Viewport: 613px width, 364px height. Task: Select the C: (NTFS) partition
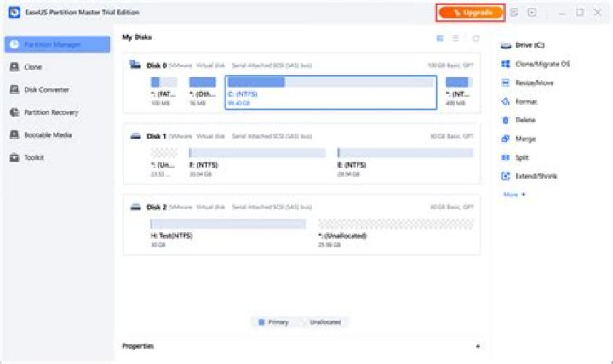pyautogui.click(x=330, y=93)
